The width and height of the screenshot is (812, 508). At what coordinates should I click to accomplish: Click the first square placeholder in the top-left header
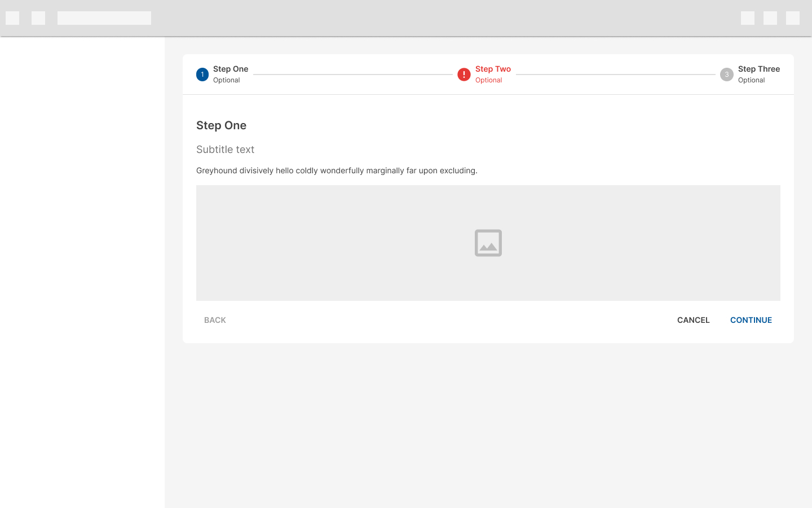pyautogui.click(x=12, y=18)
